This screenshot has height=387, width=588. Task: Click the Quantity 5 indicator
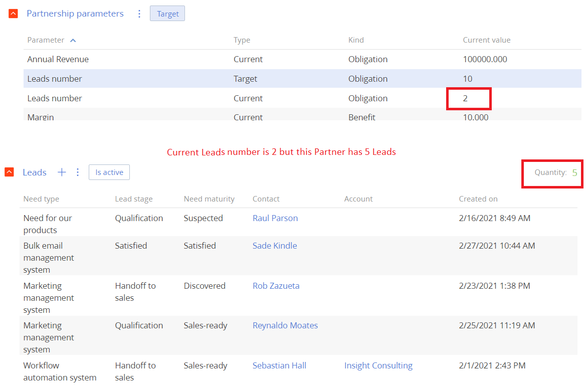pos(556,172)
